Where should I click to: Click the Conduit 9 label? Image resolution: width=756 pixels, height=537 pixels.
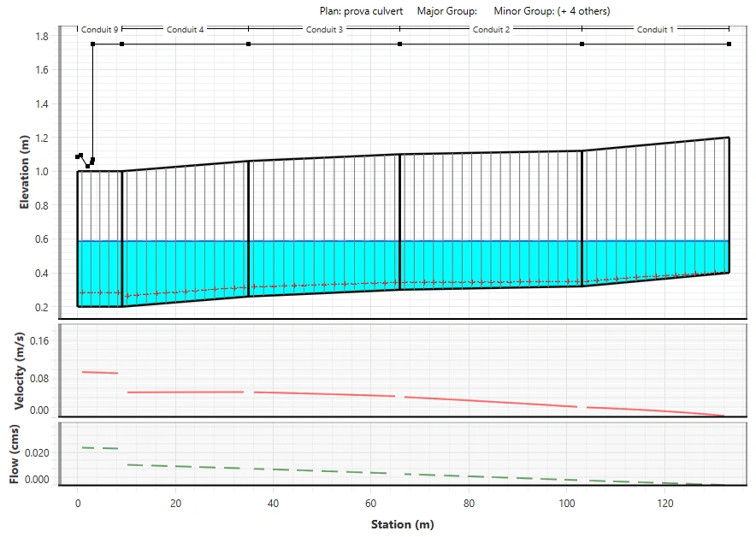(99, 30)
